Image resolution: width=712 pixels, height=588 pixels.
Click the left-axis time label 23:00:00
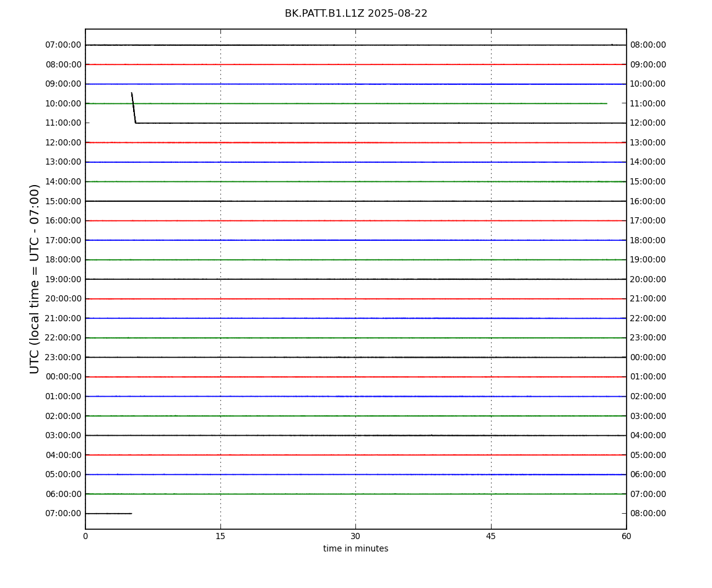click(63, 357)
